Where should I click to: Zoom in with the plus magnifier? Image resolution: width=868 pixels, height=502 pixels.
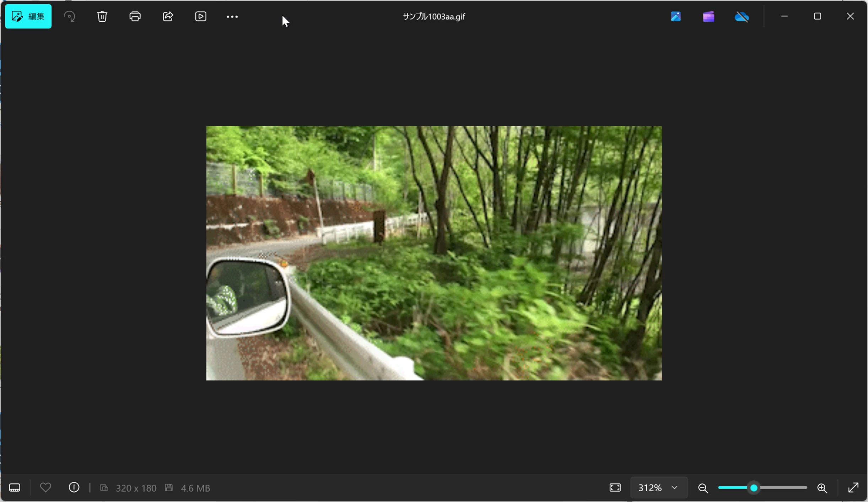click(822, 488)
